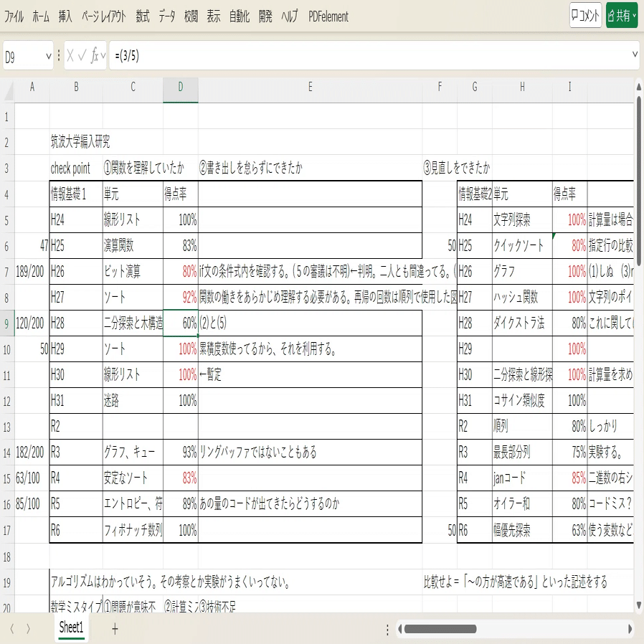Click the vertical dots icon near the horizontal scrollbar
Screen dimensions: 644x644
coord(387,629)
